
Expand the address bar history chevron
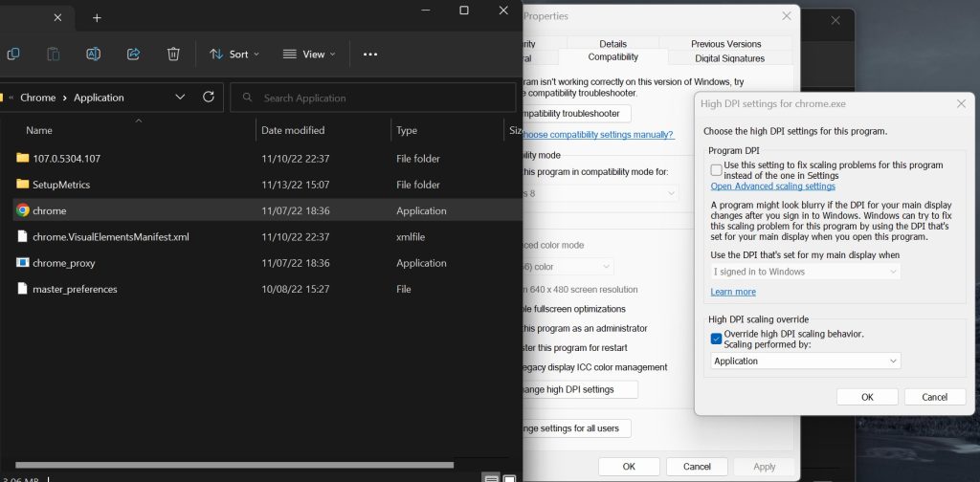coord(180,98)
